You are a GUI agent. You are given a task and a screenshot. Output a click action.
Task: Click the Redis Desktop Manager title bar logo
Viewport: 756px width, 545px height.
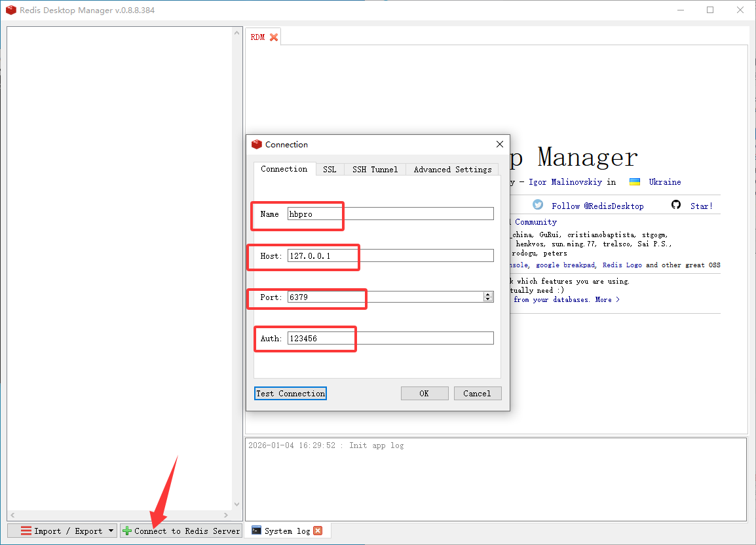click(10, 10)
